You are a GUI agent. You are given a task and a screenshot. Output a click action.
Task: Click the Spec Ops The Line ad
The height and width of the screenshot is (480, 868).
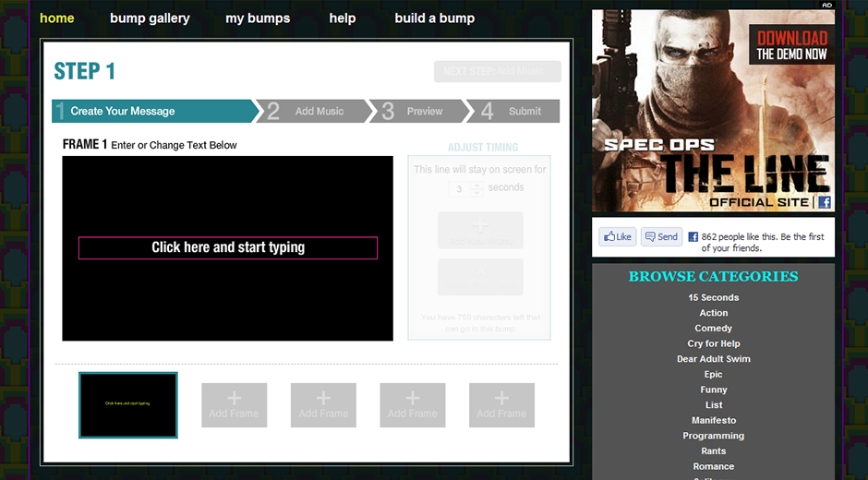[x=713, y=111]
